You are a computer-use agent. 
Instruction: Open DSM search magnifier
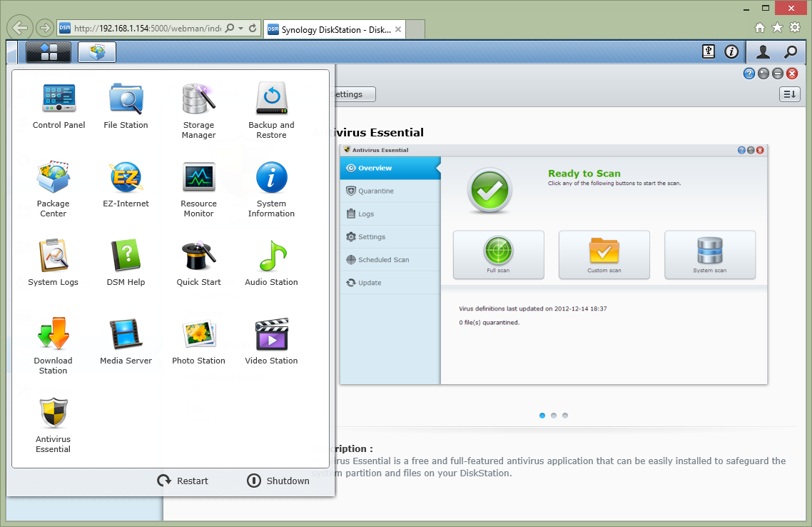[791, 51]
